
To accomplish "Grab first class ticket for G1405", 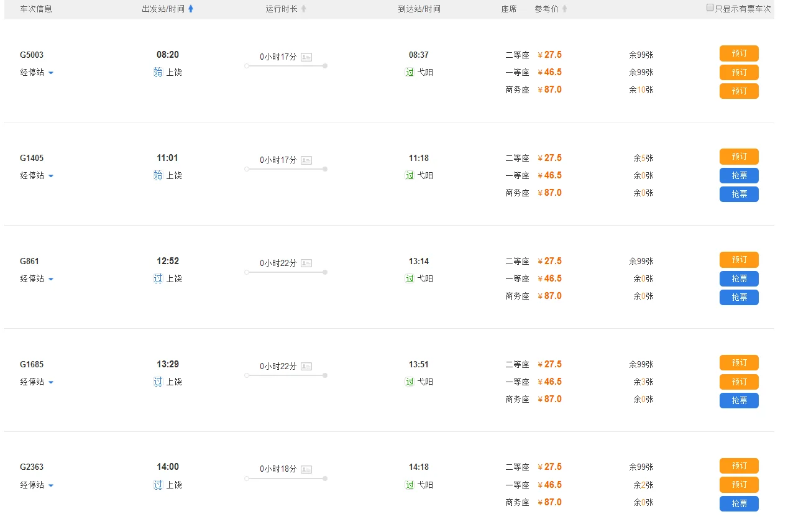I will coord(739,176).
